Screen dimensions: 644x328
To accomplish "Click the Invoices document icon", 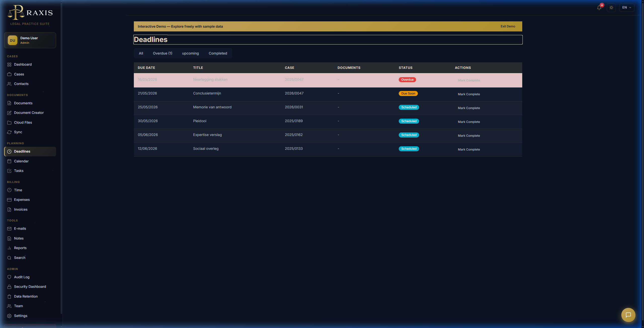I will pos(9,209).
